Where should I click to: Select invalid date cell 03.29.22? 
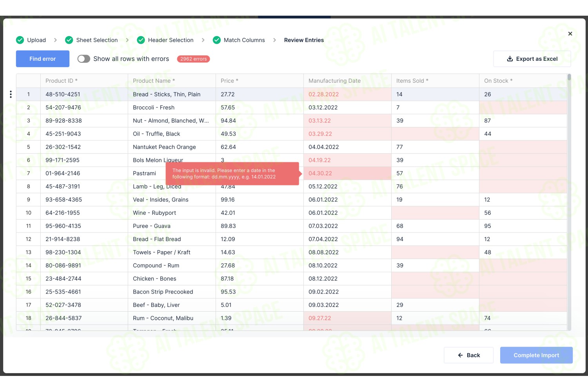(x=347, y=134)
